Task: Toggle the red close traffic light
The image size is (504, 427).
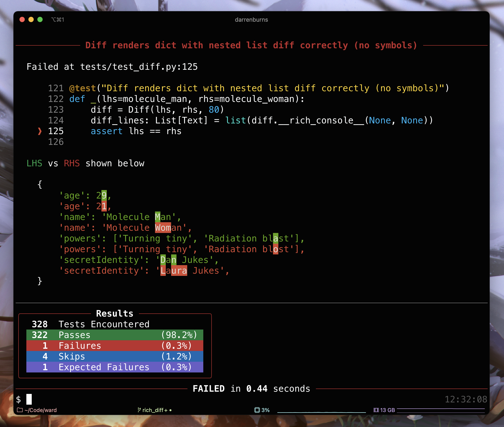Action: click(22, 20)
